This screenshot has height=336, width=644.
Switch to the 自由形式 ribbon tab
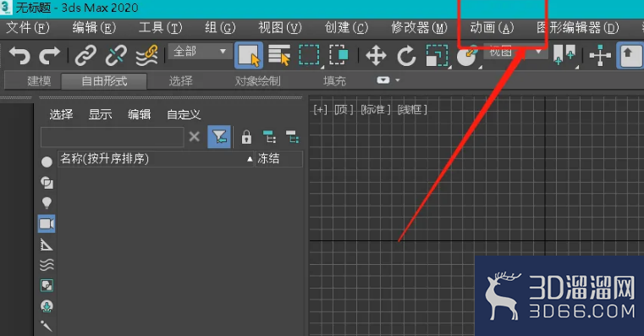104,81
